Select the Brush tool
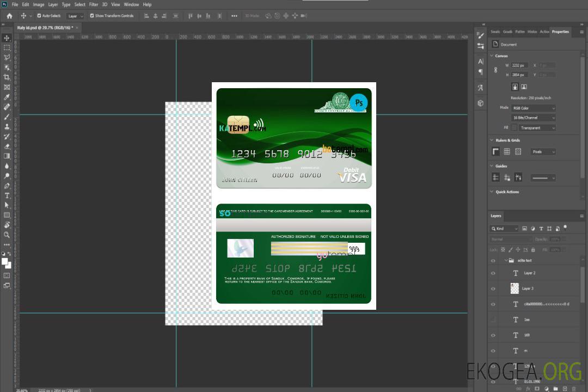 click(x=7, y=117)
